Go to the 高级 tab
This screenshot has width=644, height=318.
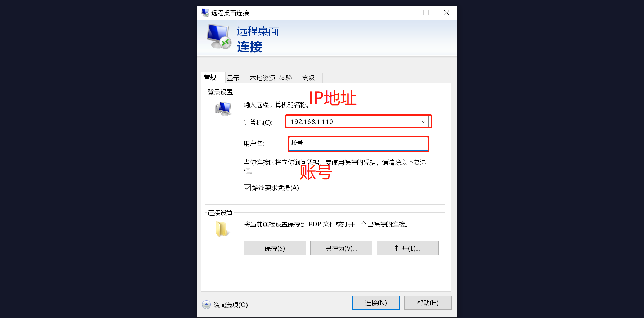click(x=308, y=78)
